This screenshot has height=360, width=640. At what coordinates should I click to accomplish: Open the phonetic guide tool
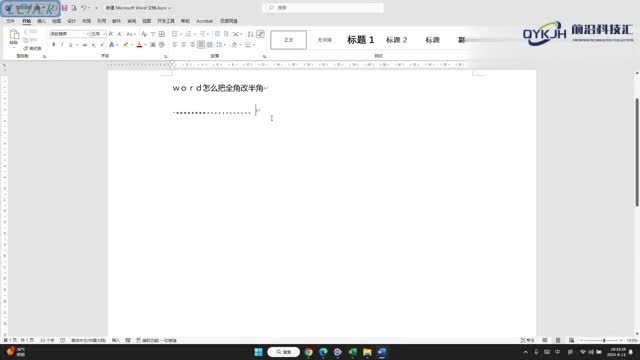[x=153, y=34]
